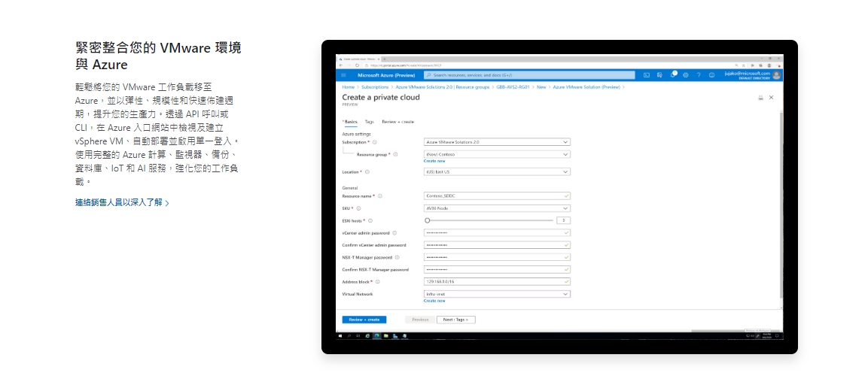Open Azure portal settings gear
This screenshot has width=868, height=388.
[686, 75]
